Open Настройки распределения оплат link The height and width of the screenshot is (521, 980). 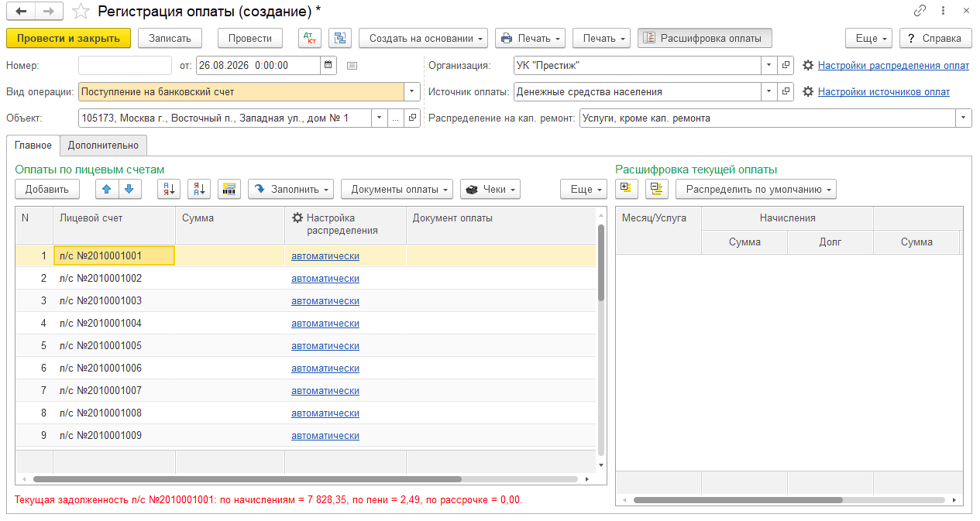pyautogui.click(x=893, y=66)
